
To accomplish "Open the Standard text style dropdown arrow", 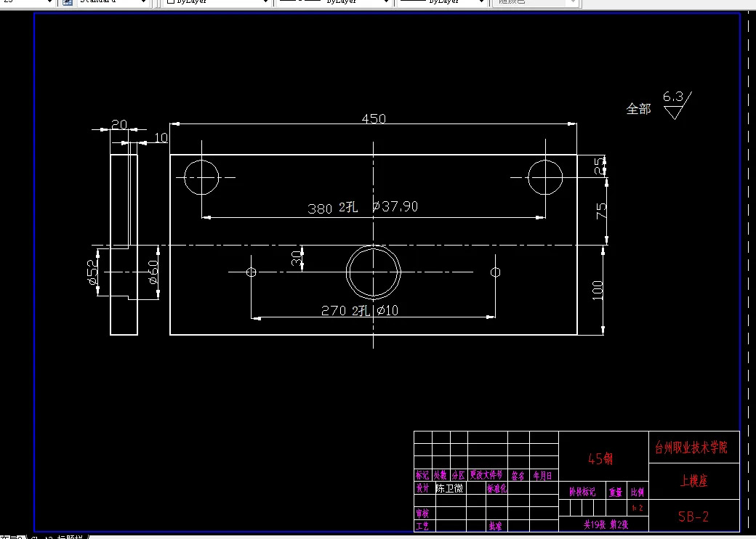I will coord(144,2).
